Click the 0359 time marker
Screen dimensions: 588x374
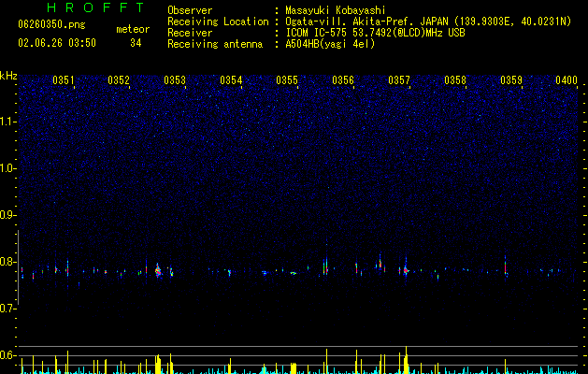click(511, 80)
